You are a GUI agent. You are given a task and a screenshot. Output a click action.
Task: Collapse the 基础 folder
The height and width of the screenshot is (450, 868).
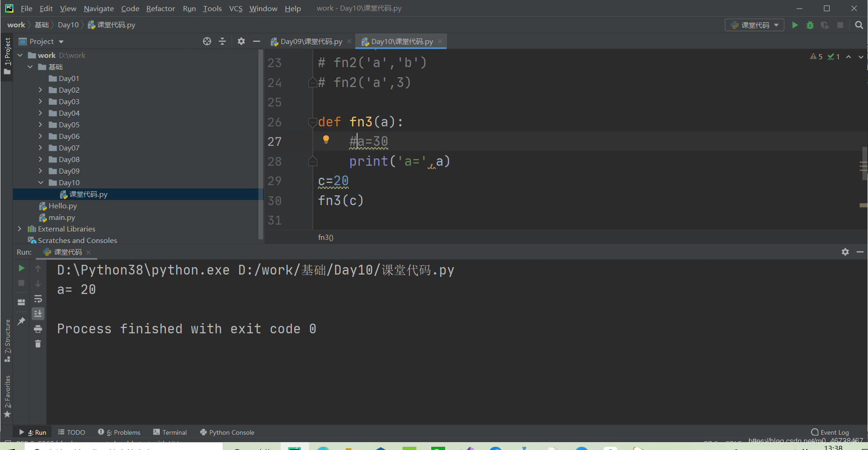coord(30,67)
